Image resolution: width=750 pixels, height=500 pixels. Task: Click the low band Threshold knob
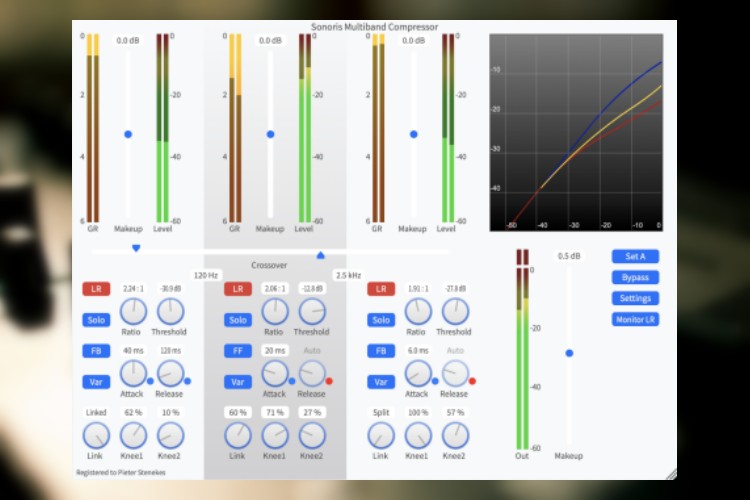pyautogui.click(x=170, y=311)
